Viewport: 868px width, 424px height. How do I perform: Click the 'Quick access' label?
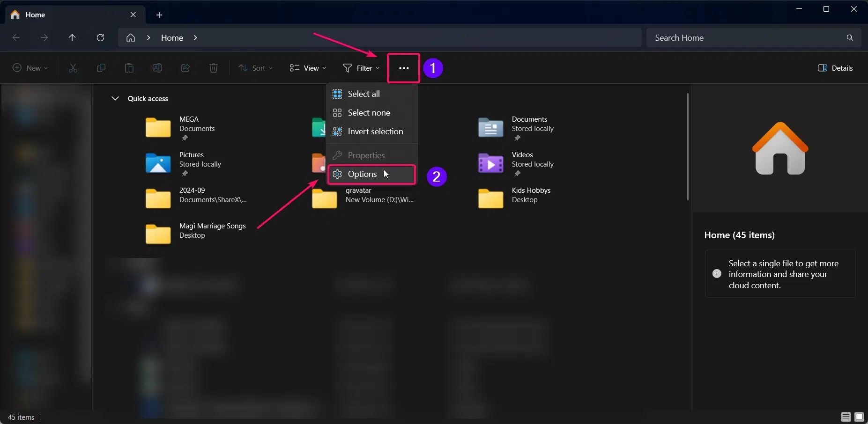click(x=148, y=98)
